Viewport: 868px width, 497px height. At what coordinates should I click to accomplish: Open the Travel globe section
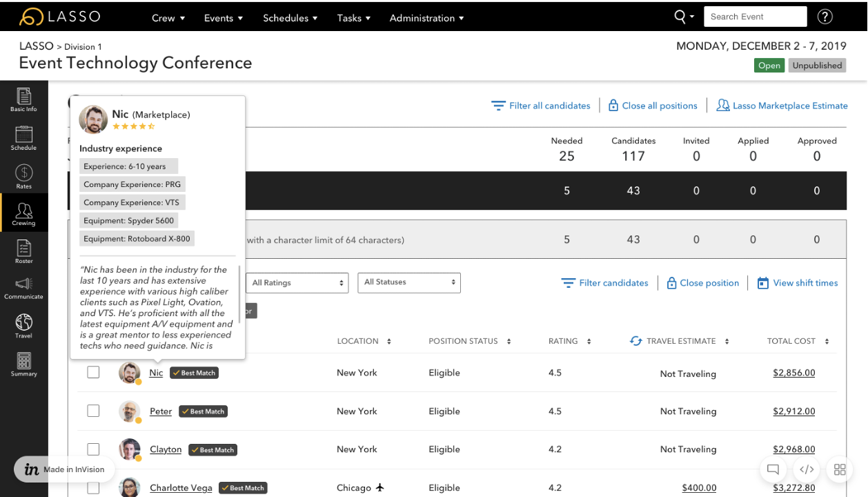(23, 326)
